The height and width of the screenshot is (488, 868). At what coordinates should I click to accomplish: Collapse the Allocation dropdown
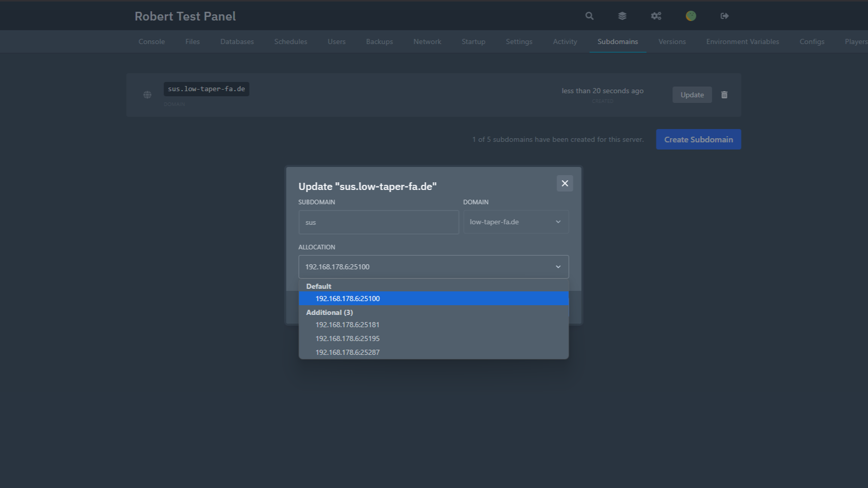[x=433, y=267]
